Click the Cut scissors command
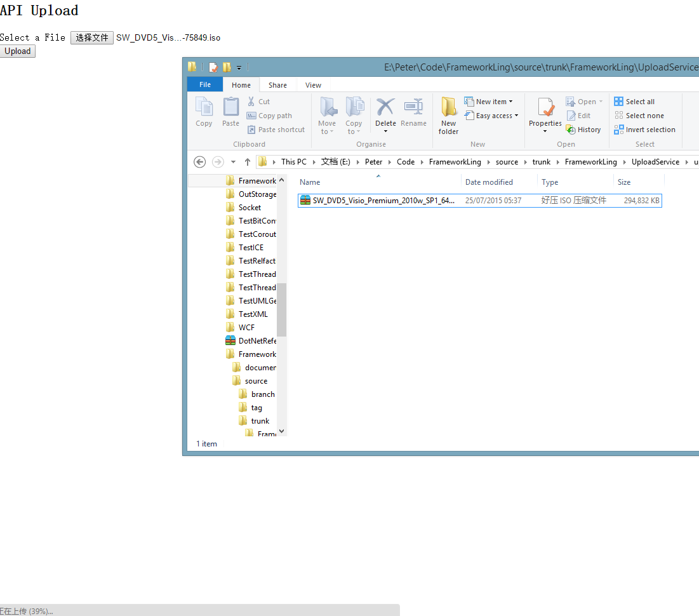Viewport: 699px width, 616px height. coord(258,102)
